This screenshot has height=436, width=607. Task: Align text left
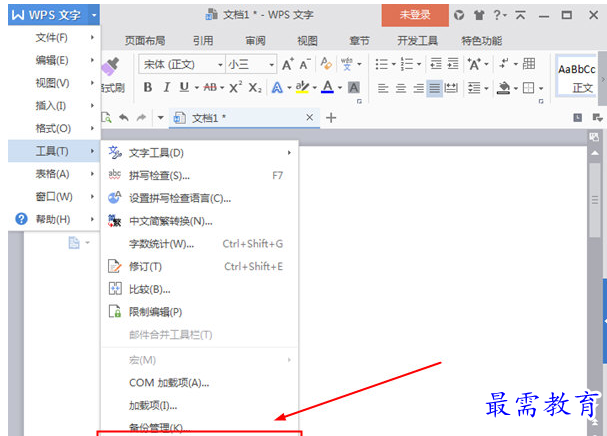[383, 89]
